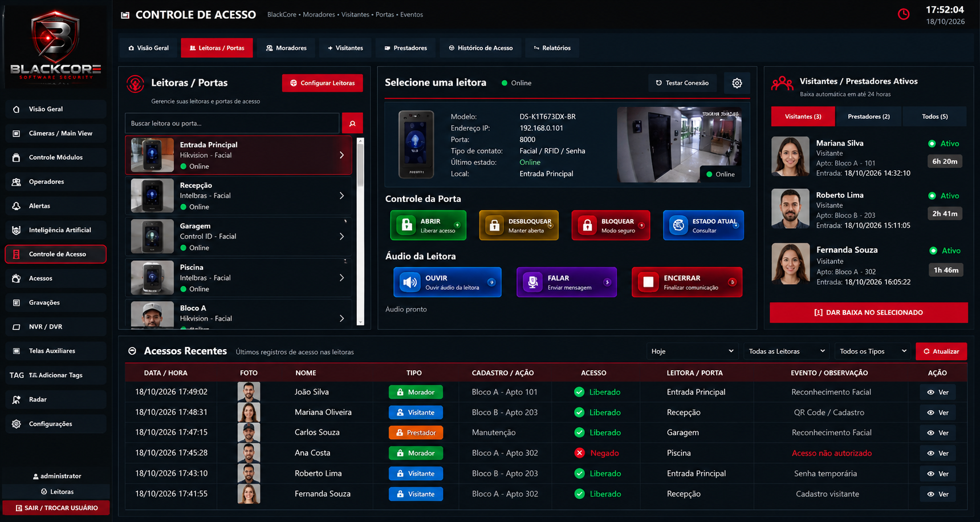Expand the Garagem reader chevron
The height and width of the screenshot is (522, 980).
[341, 236]
